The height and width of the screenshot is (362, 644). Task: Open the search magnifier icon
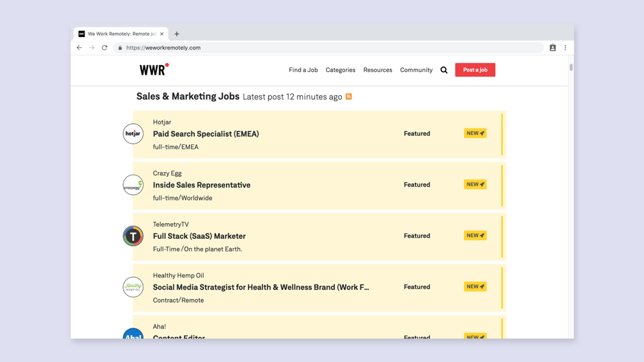[x=444, y=70]
